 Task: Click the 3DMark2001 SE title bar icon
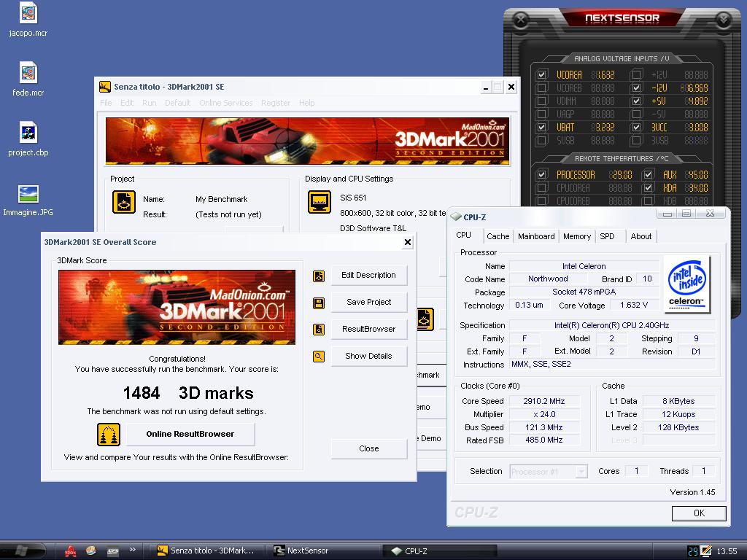point(105,87)
